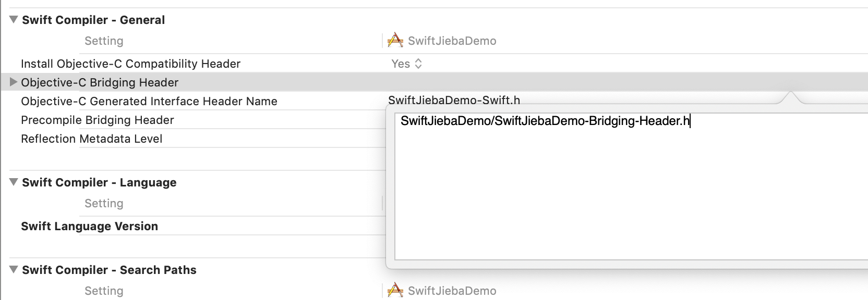Click the SwiftJiebaDemo-Swift.h value
The image size is (868, 300).
[454, 100]
